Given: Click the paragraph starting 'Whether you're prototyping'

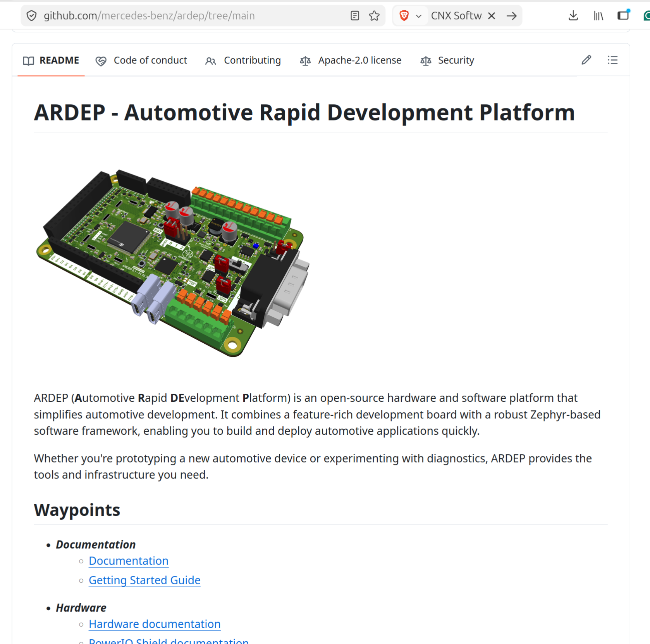Looking at the screenshot, I should click(x=313, y=467).
